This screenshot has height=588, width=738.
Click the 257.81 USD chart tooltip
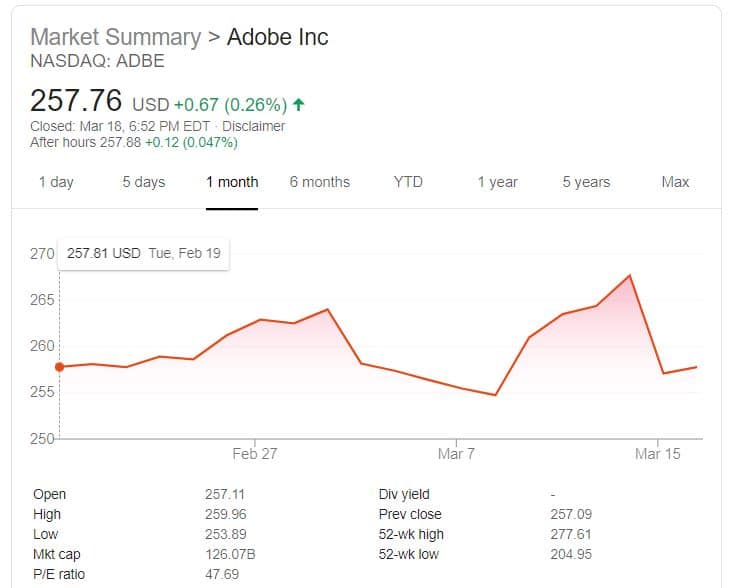pyautogui.click(x=144, y=253)
